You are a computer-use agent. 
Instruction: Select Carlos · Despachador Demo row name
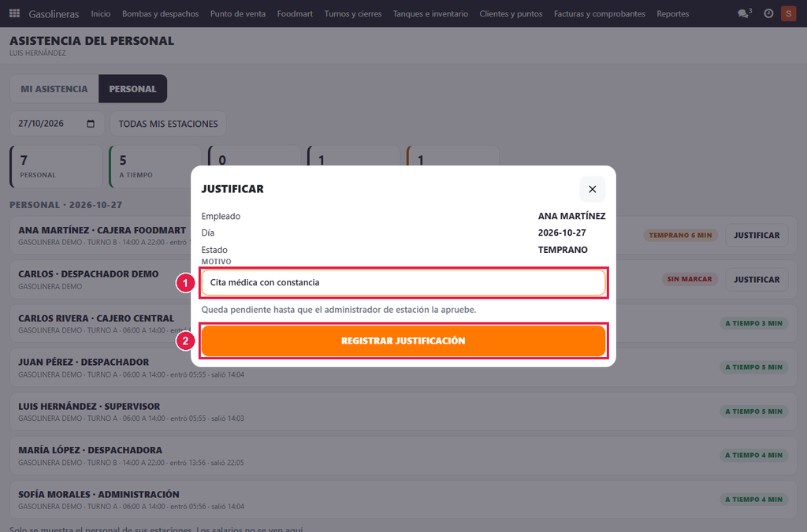(88, 273)
